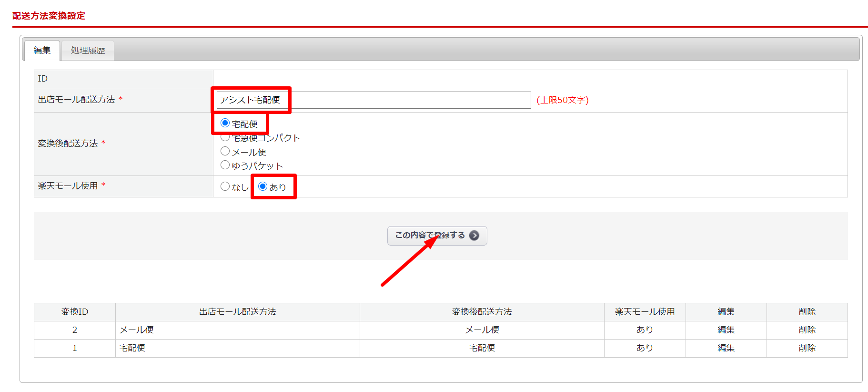Delete the メール便 conversion row
868x392 pixels.
tap(807, 330)
